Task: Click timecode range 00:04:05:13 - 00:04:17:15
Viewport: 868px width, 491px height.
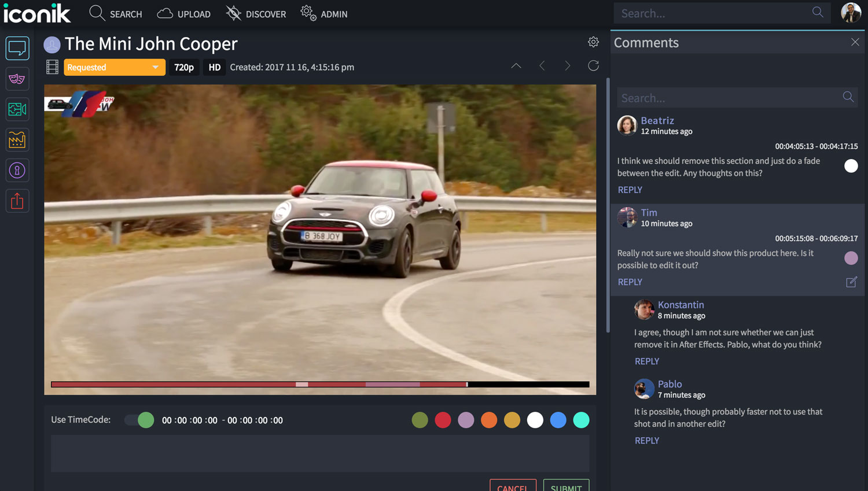Action: (816, 146)
